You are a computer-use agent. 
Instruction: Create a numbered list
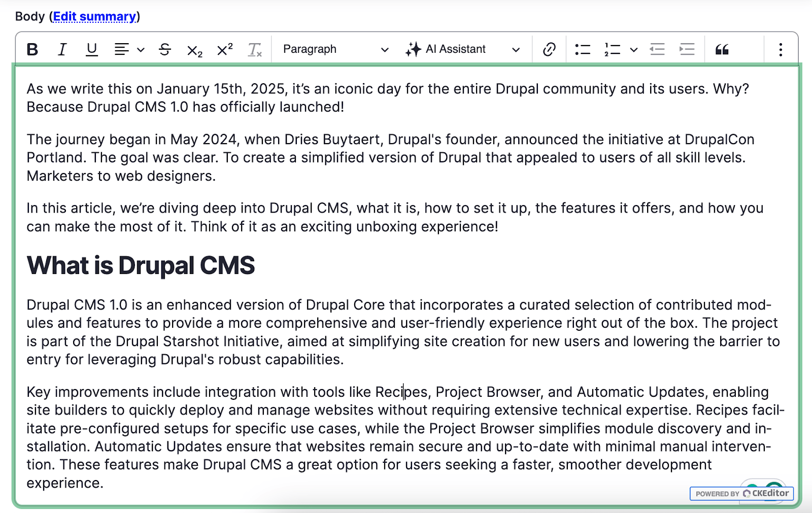(613, 49)
